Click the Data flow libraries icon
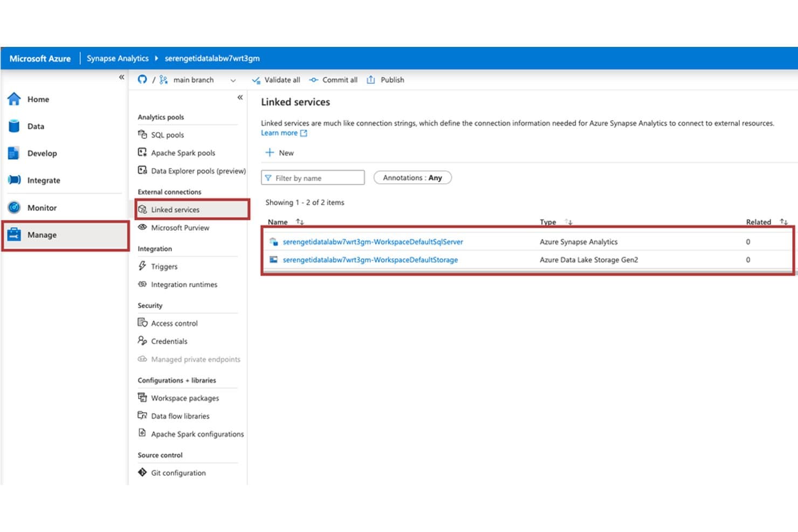 142,416
